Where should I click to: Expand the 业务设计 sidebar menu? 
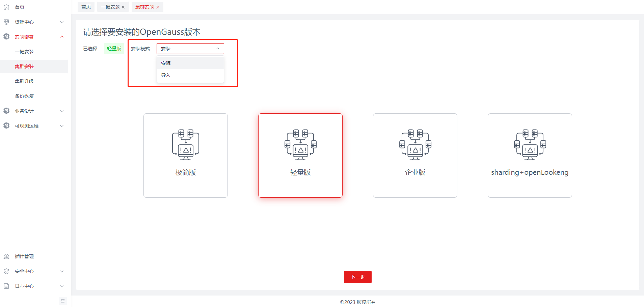[34, 111]
